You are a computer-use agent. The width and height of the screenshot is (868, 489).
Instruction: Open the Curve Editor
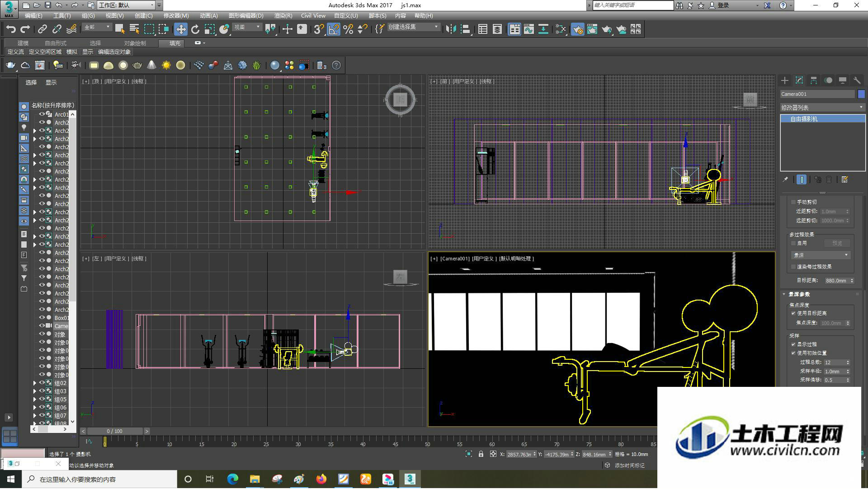coord(529,29)
